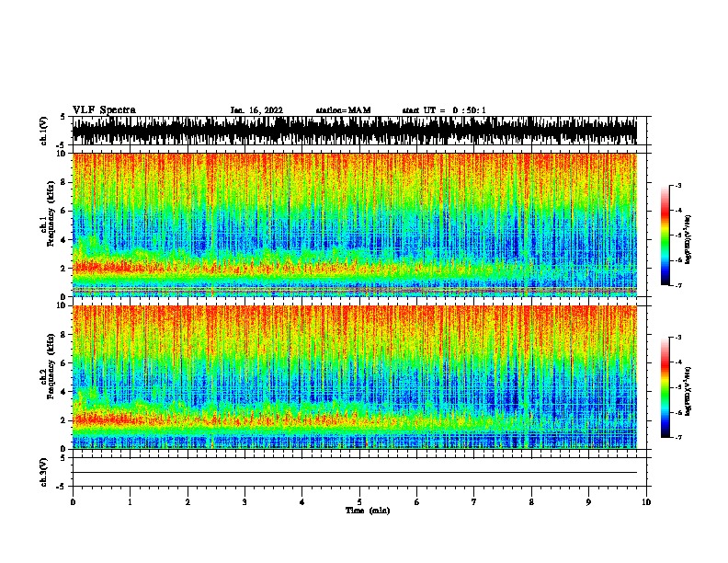Click the "station=MAM" header label
The width and height of the screenshot is (728, 563).
tap(343, 110)
